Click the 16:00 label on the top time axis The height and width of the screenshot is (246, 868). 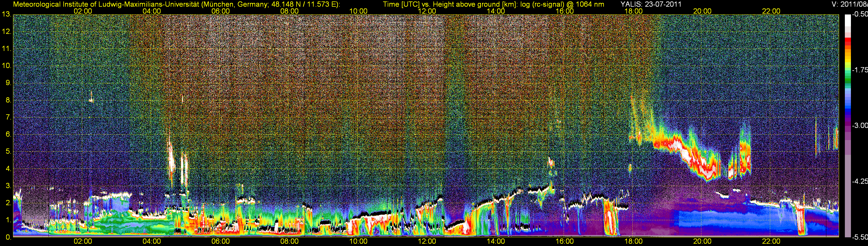click(x=565, y=11)
